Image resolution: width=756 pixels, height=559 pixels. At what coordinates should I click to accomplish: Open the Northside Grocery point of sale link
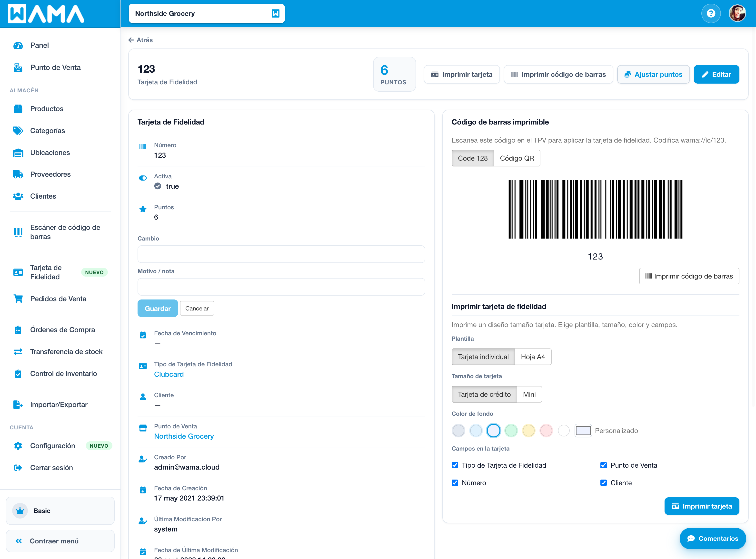[x=184, y=436]
